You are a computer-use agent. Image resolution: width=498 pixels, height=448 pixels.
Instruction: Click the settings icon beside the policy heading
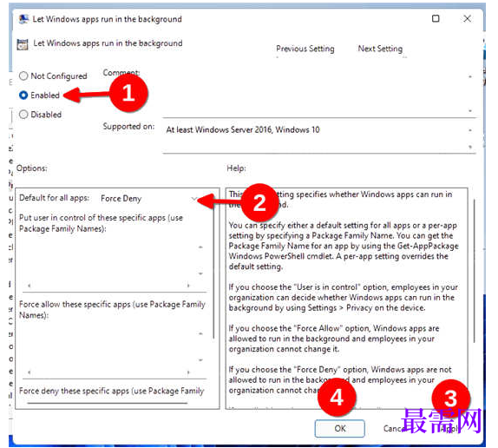pyautogui.click(x=23, y=44)
